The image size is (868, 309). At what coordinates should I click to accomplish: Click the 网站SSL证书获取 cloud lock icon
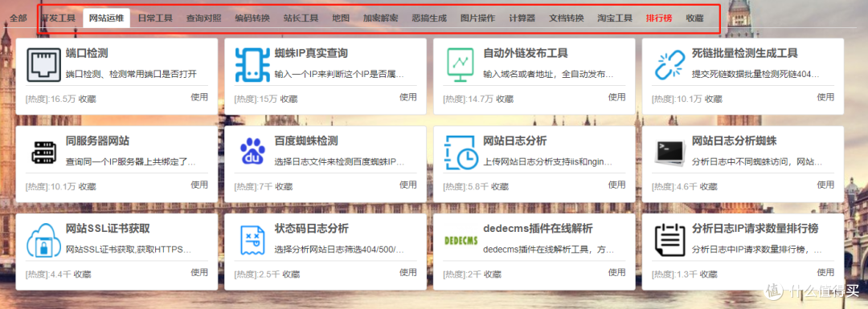[43, 240]
